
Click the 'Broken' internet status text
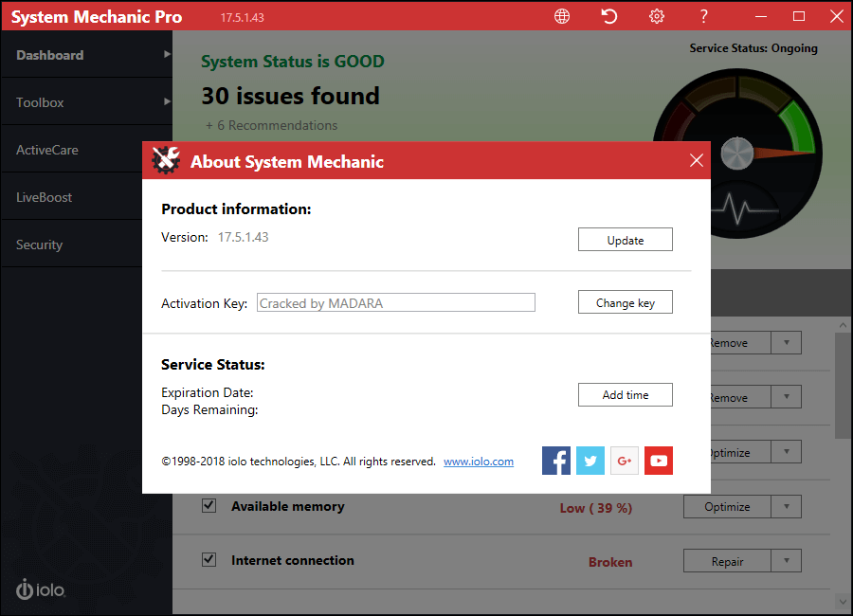pos(610,562)
